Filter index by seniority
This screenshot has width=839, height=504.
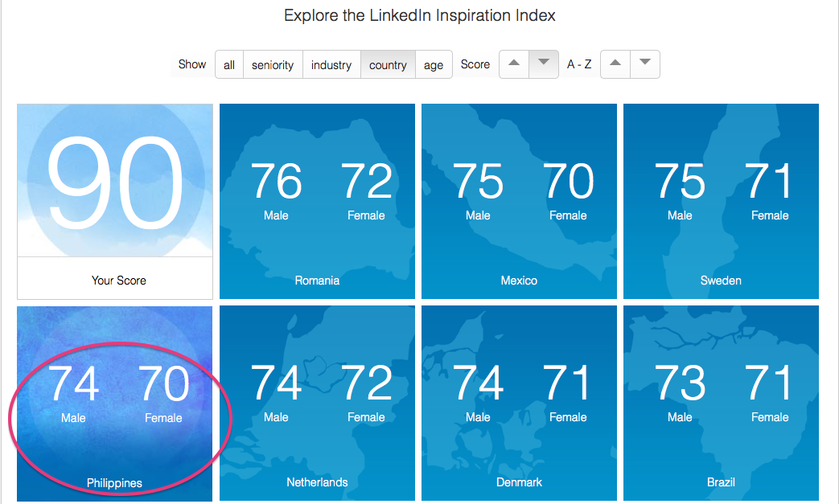(x=273, y=64)
